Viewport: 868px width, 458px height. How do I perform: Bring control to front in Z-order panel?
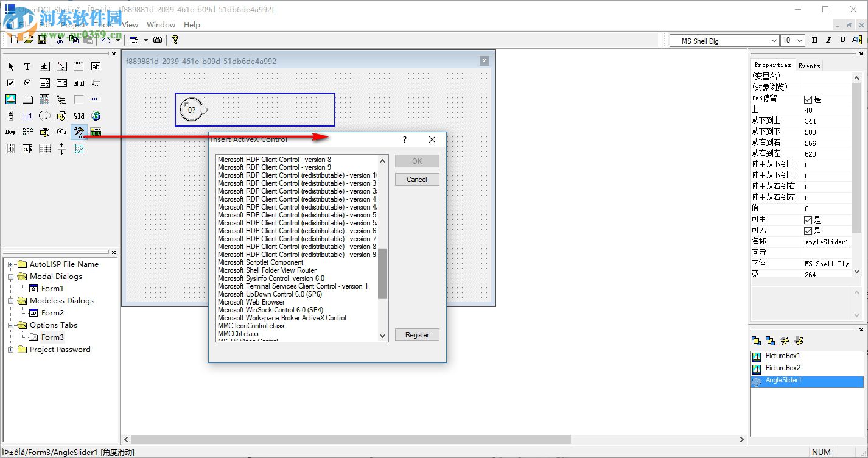click(x=756, y=340)
